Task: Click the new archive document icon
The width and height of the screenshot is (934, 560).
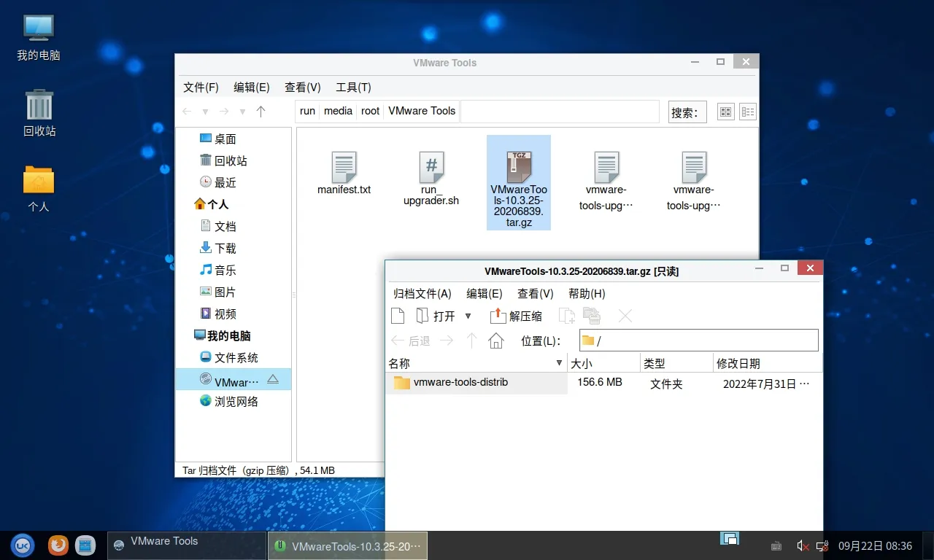Action: (x=398, y=316)
